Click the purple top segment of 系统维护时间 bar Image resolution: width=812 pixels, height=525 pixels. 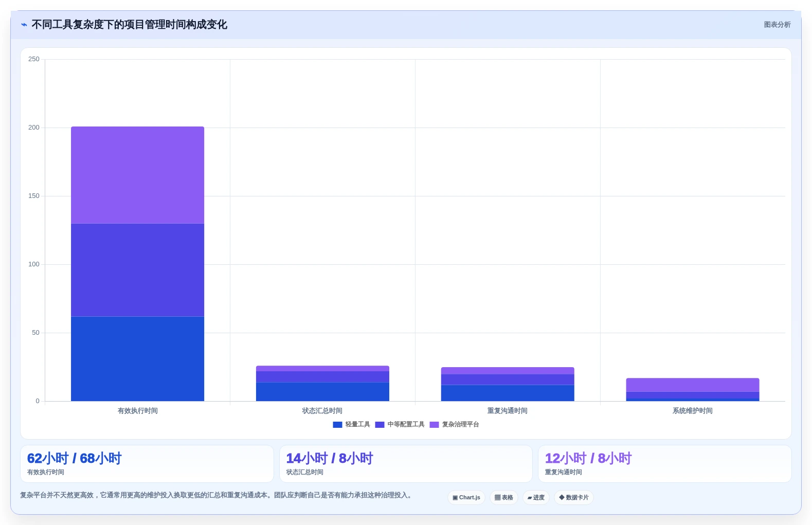[693, 385]
